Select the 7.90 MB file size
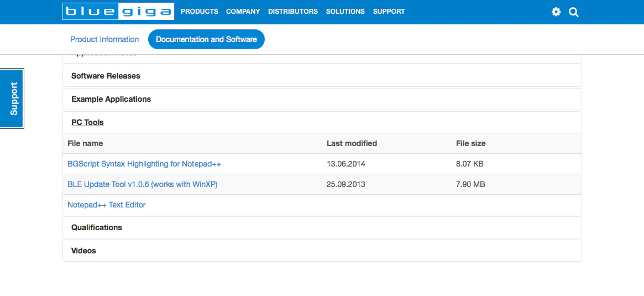The height and width of the screenshot is (296, 644). tap(470, 185)
